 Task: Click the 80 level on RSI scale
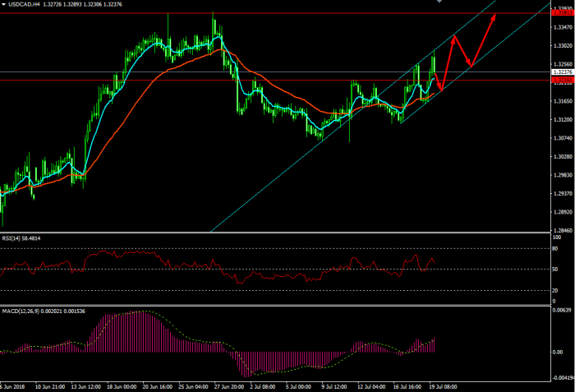(555, 249)
